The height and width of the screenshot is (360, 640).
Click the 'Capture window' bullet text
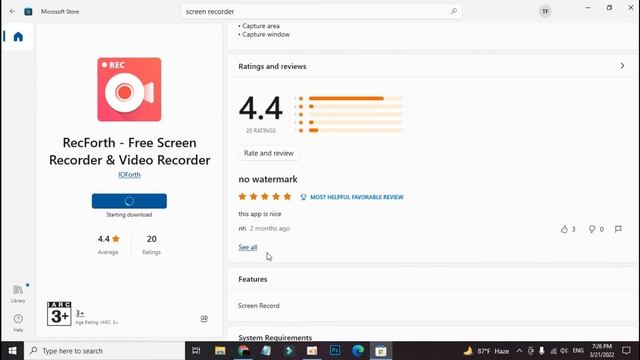tap(266, 35)
